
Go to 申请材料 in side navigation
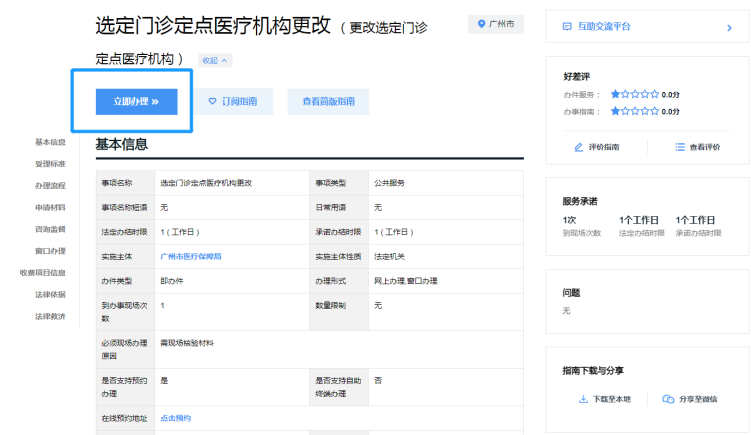pyautogui.click(x=50, y=207)
